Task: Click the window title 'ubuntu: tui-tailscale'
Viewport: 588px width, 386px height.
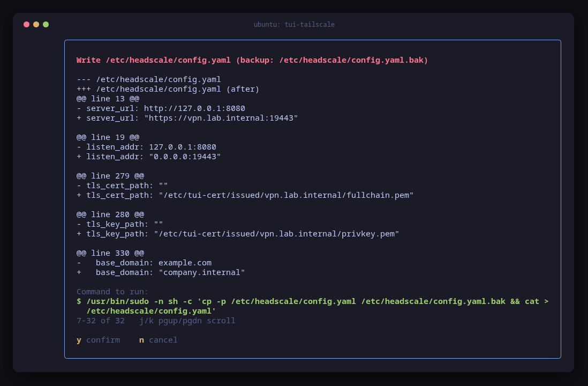Action: pyautogui.click(x=294, y=25)
